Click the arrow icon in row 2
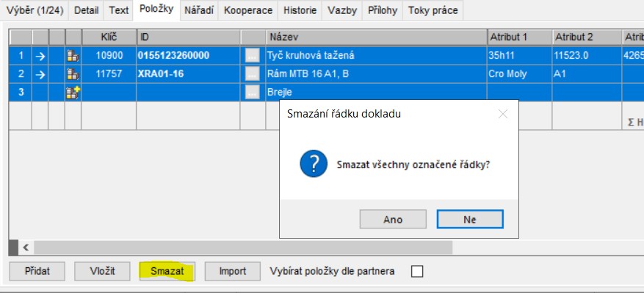The image size is (644, 293). coord(40,74)
